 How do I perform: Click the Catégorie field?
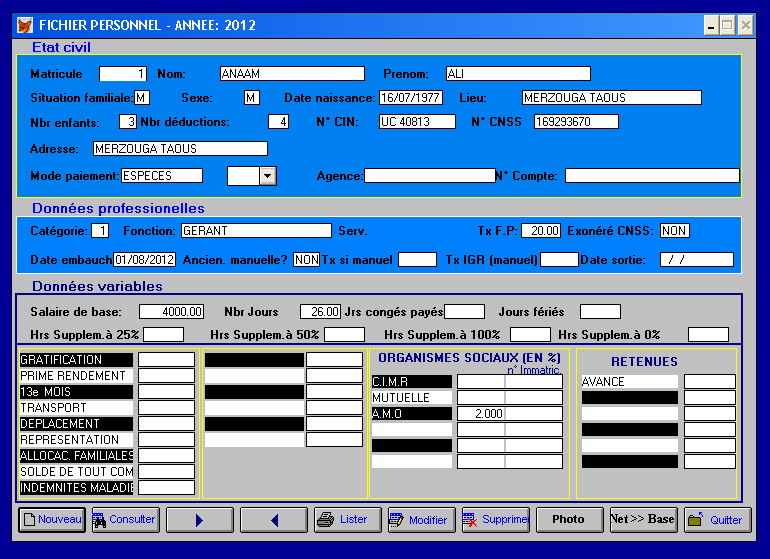[100, 231]
